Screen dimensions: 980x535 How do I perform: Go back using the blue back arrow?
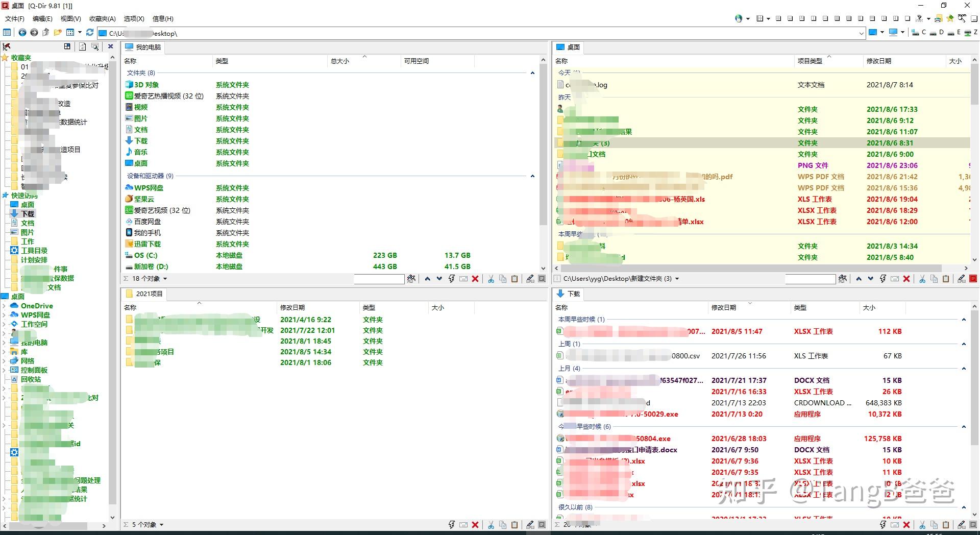tap(22, 33)
